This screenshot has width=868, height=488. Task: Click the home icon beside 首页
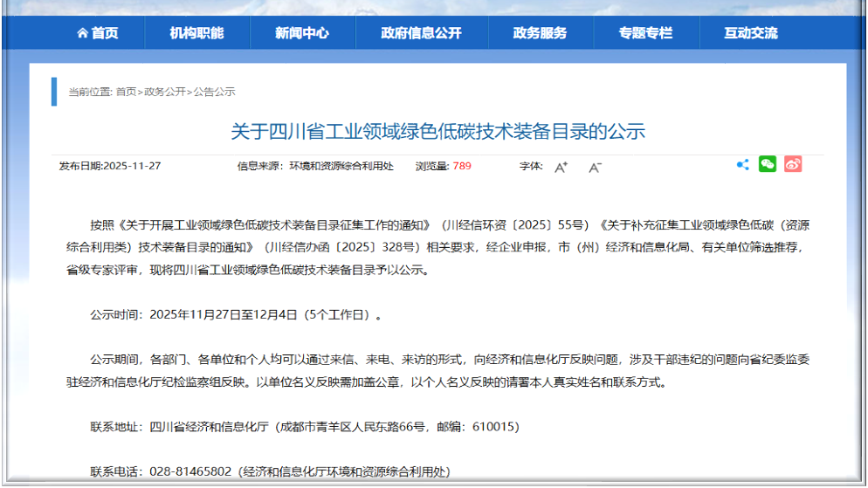82,33
